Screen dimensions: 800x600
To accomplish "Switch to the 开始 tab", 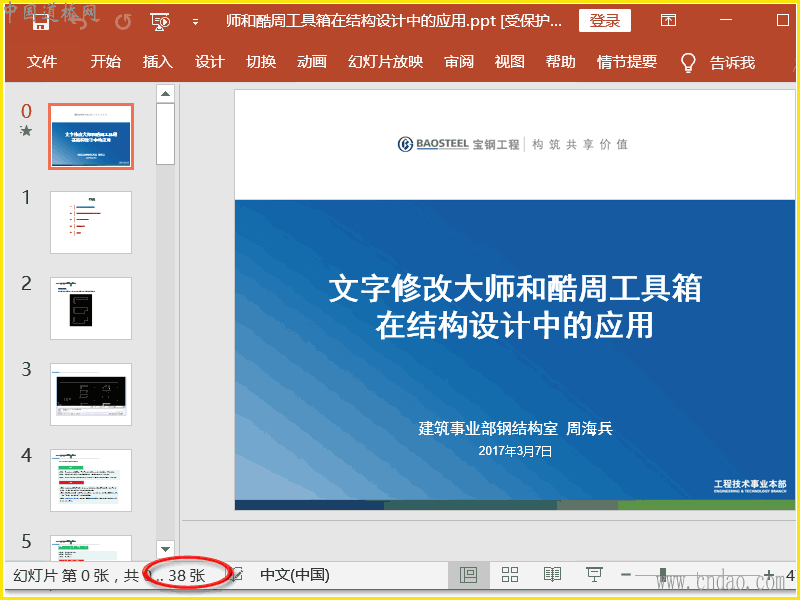I will tap(106, 62).
